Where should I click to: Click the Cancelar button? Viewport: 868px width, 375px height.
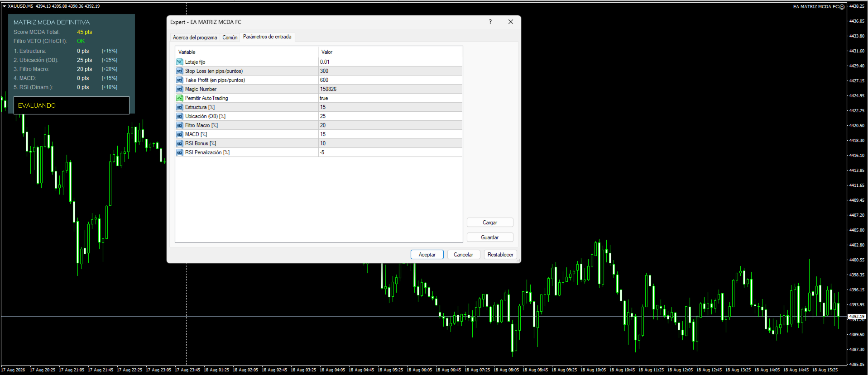464,255
